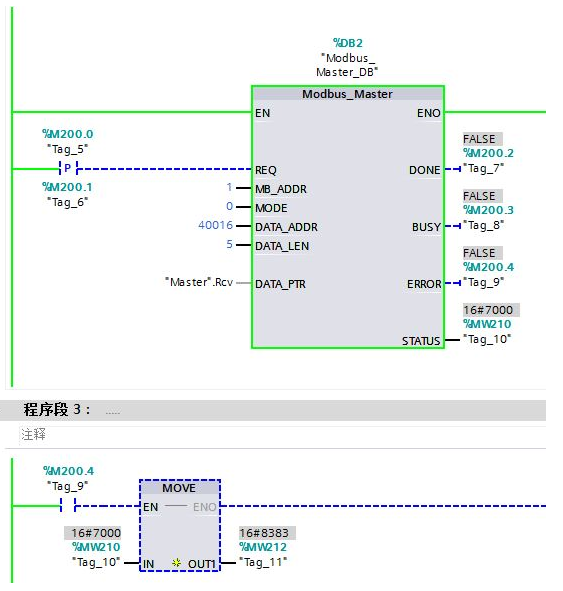
Task: Select the MOVE instruction box header
Action: click(x=179, y=488)
